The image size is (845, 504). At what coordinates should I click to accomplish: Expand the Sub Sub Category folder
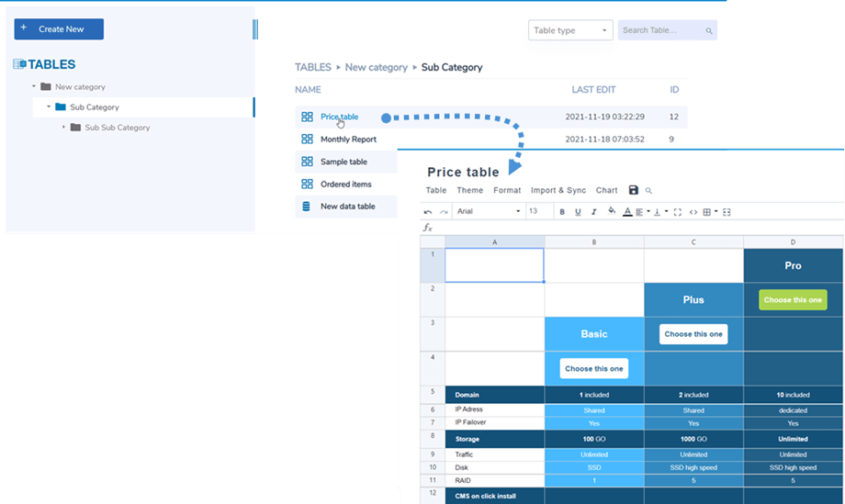[64, 128]
